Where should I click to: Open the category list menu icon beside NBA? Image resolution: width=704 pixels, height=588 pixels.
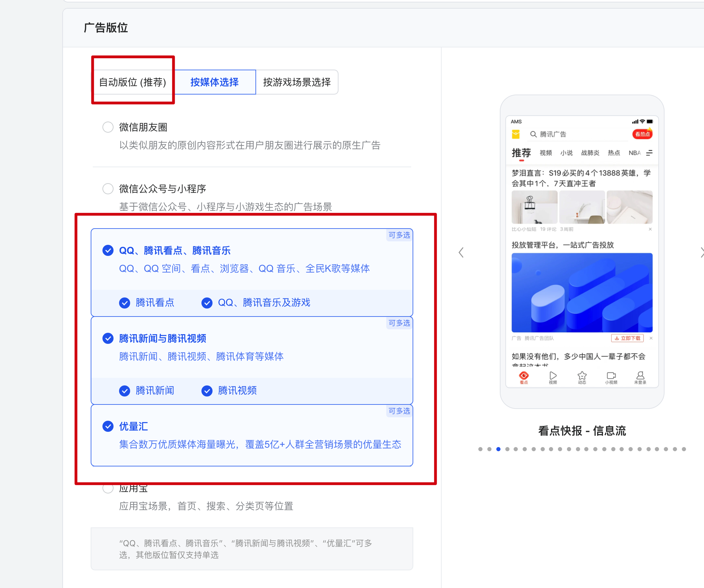click(649, 153)
